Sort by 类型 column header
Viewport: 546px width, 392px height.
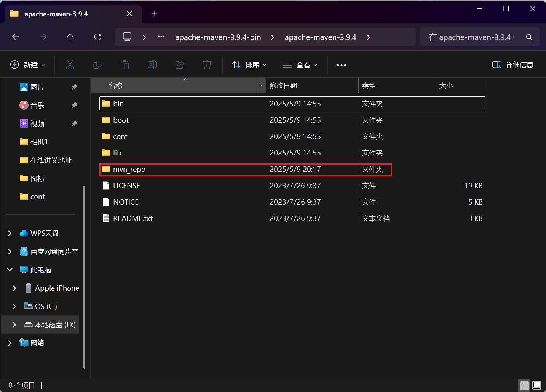[x=397, y=86]
